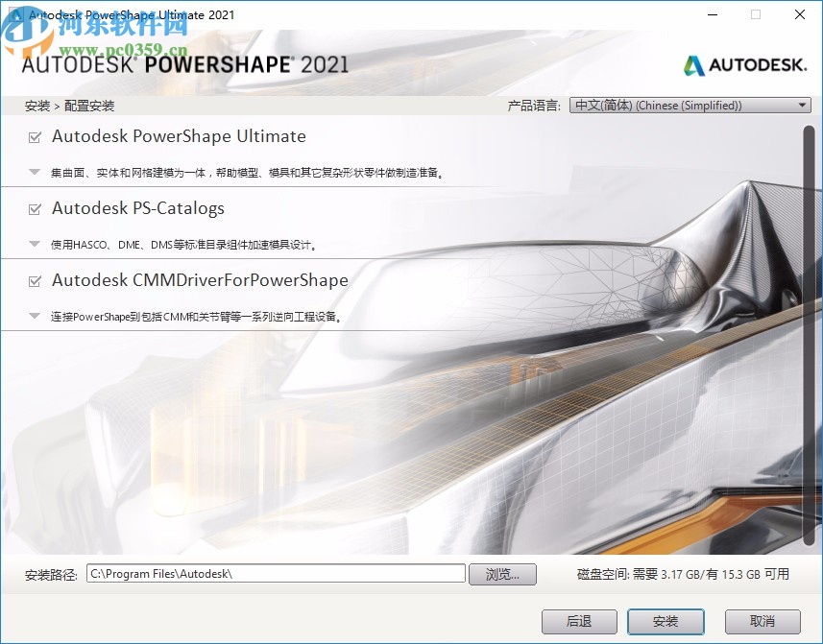
Task: Click the install path text field
Action: (x=274, y=573)
